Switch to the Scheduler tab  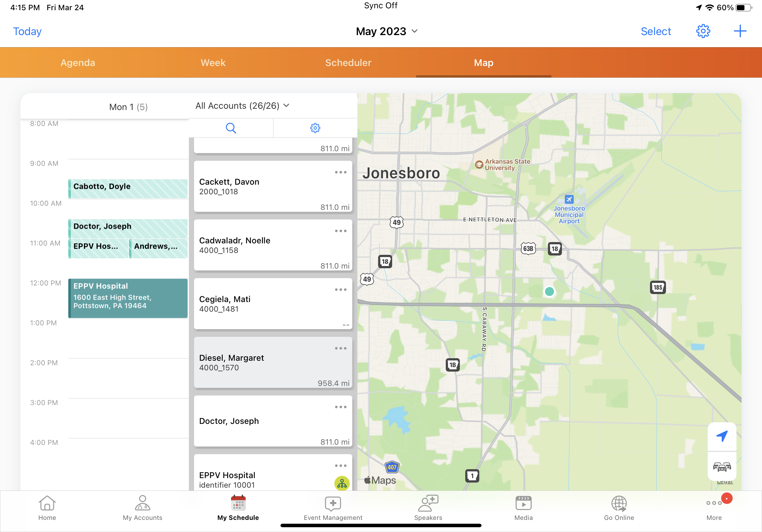[348, 63]
